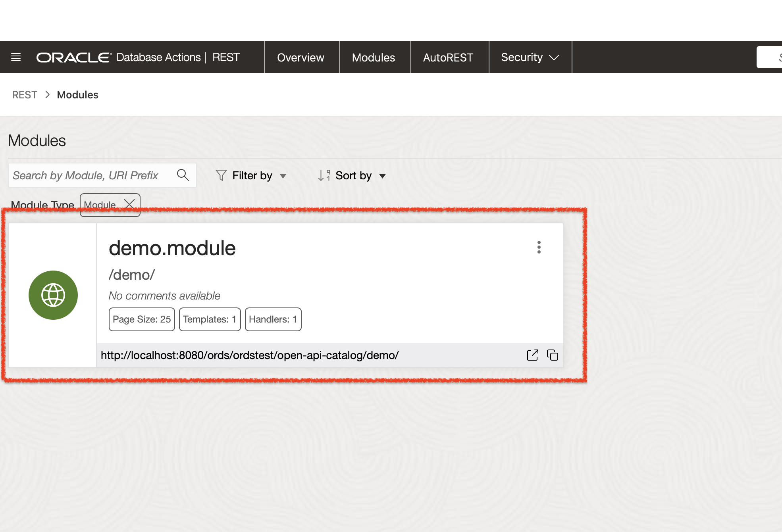This screenshot has width=782, height=532.
Task: Open demo.module three-dot actions menu
Action: (x=539, y=247)
